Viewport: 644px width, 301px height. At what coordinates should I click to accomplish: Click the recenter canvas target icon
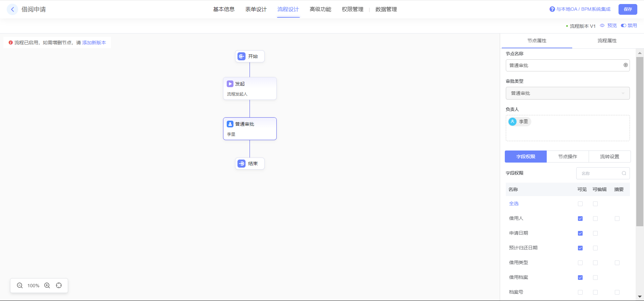59,286
